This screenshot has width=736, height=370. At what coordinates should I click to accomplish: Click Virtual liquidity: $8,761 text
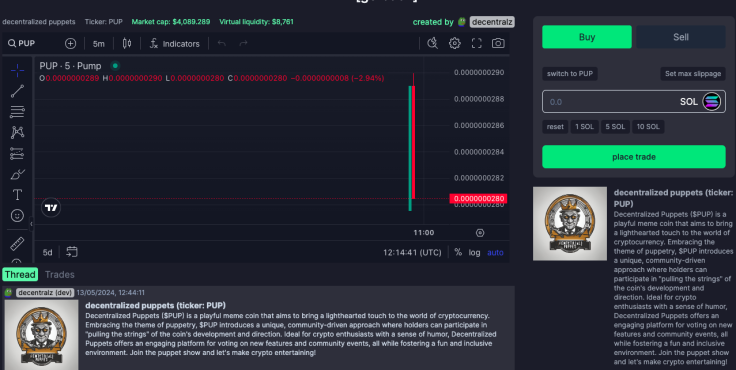256,22
